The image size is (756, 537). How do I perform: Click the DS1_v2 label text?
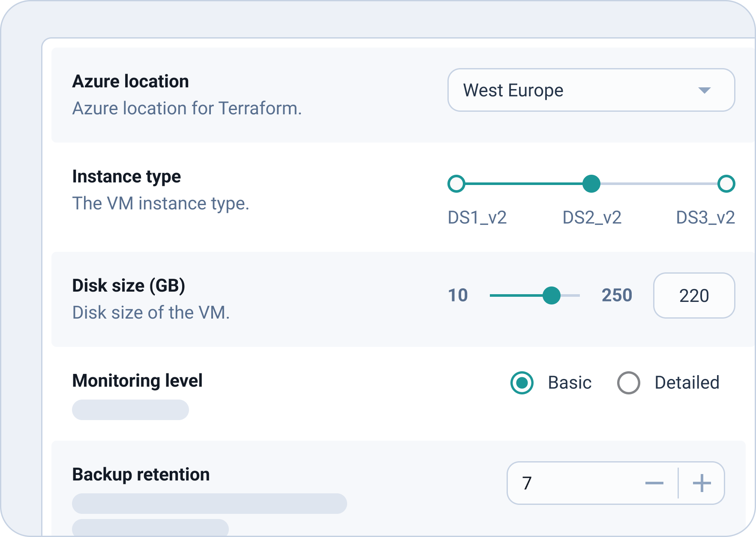pos(477,218)
